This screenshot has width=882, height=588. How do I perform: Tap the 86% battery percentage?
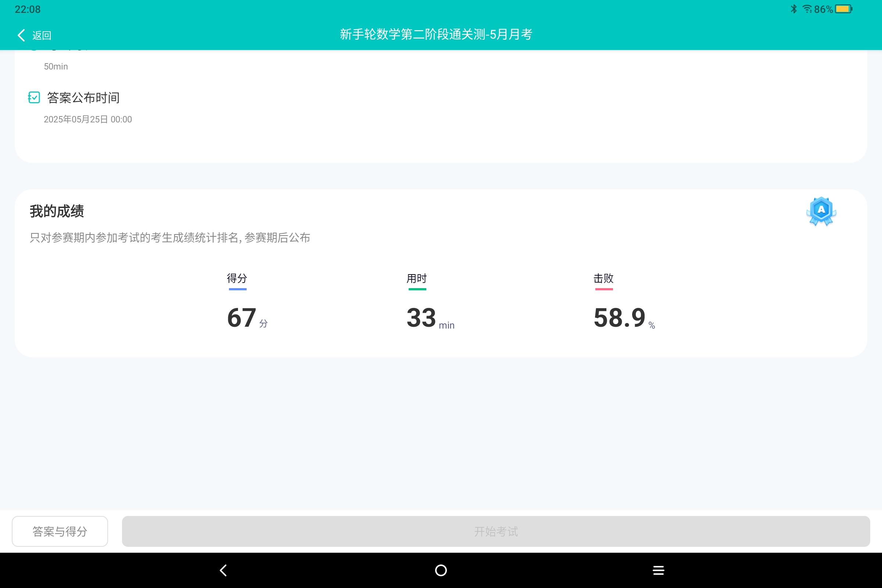pyautogui.click(x=823, y=9)
